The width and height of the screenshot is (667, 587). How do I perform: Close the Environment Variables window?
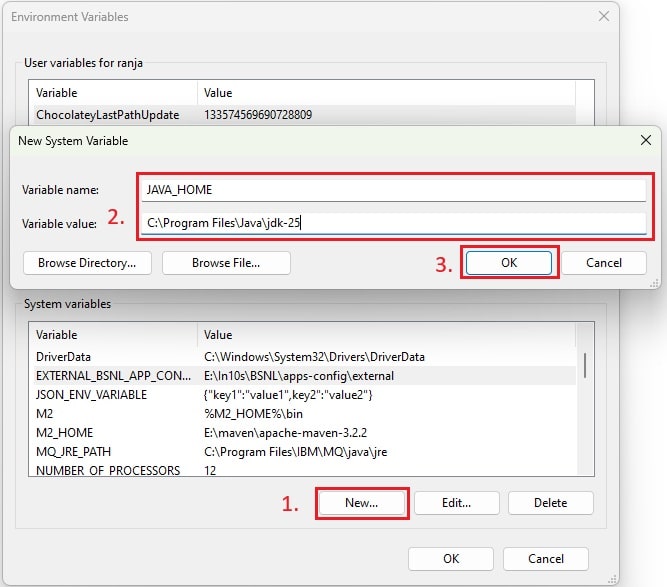click(604, 17)
